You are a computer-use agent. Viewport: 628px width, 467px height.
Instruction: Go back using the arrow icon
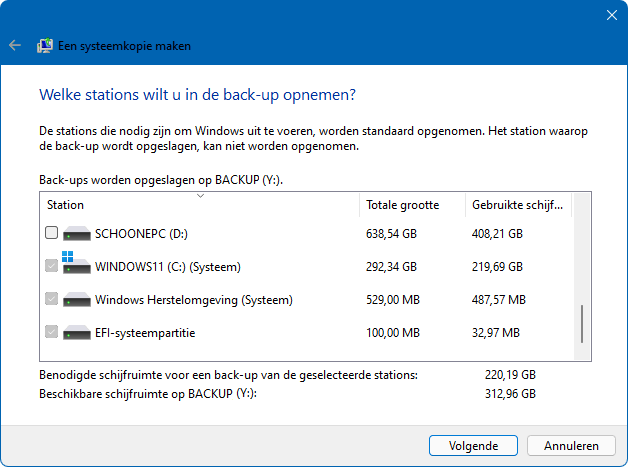pyautogui.click(x=15, y=46)
